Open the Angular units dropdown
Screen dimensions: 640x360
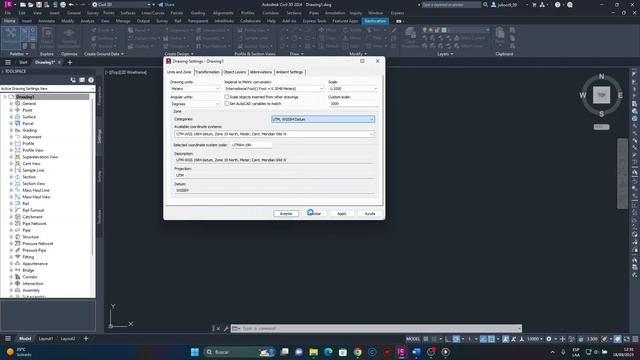195,104
